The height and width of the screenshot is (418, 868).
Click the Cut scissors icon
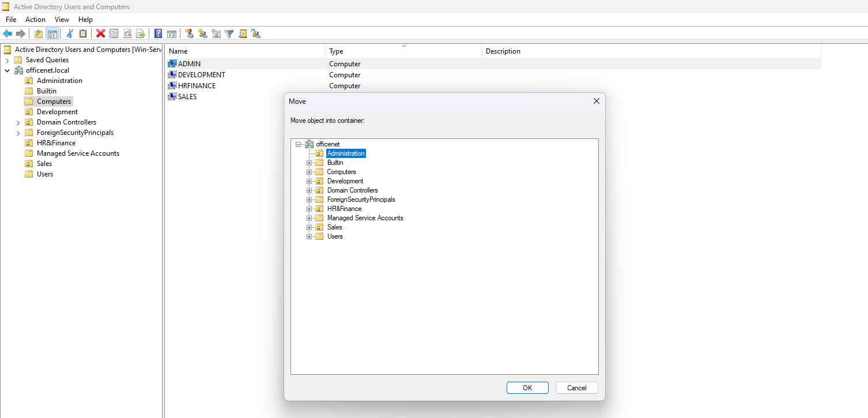coord(70,33)
